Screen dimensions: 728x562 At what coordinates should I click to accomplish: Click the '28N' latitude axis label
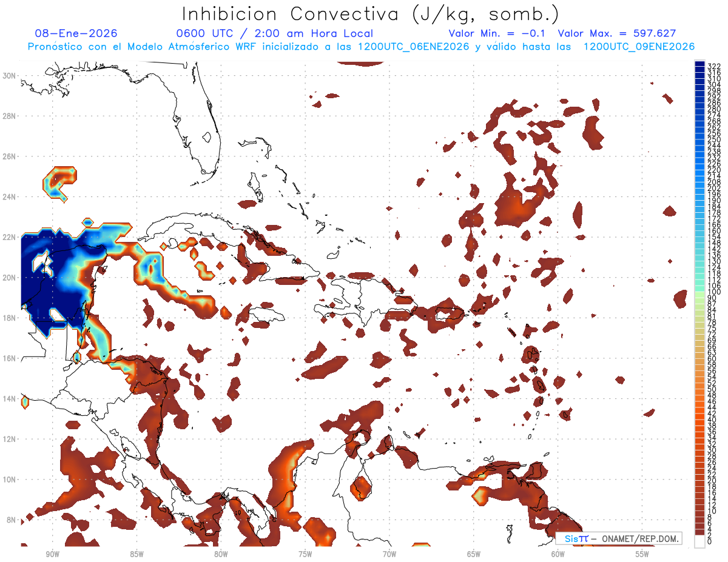tap(10, 116)
